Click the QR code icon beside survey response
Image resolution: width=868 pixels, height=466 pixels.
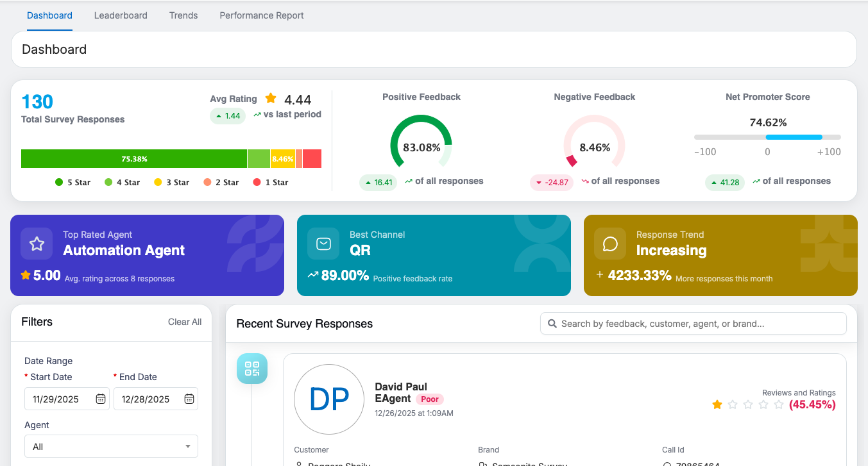coord(252,369)
